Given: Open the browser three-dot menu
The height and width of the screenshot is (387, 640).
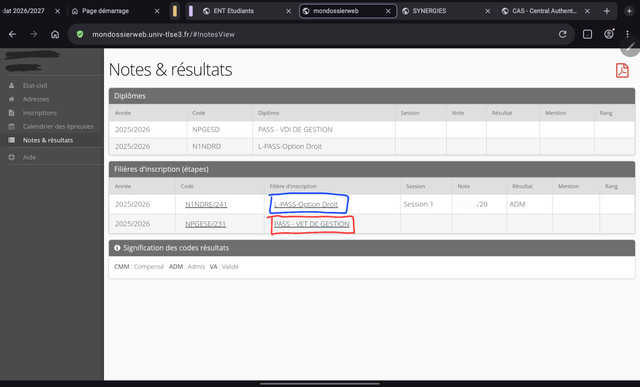Looking at the screenshot, I should click(627, 34).
